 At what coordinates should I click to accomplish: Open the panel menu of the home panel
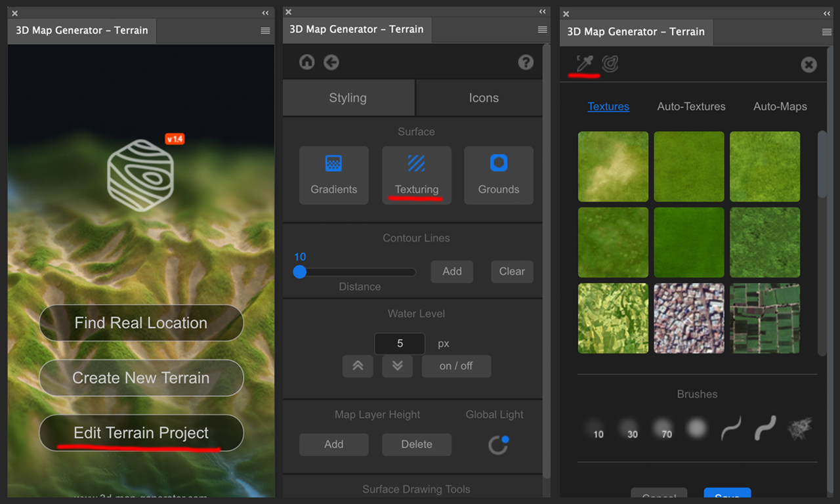pos(265,31)
